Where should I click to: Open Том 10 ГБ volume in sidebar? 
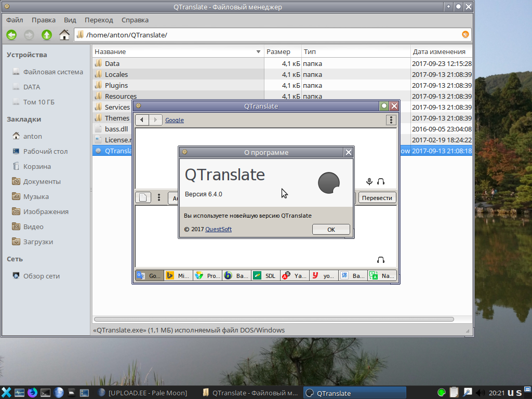pos(38,102)
